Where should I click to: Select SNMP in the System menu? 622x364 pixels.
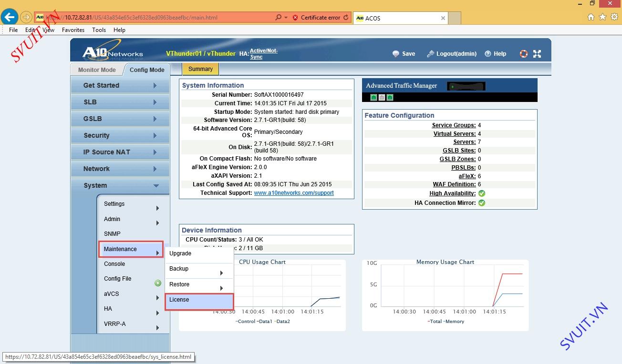[x=131, y=234]
